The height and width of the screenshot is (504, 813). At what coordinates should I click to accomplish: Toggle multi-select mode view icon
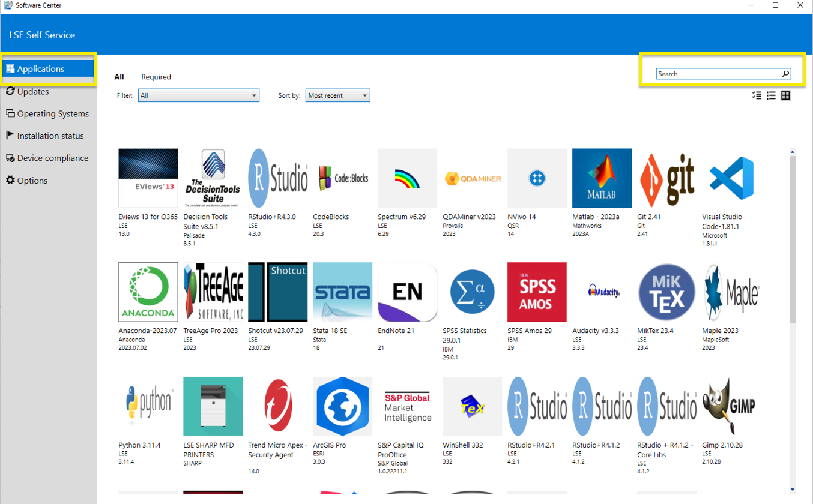[757, 95]
